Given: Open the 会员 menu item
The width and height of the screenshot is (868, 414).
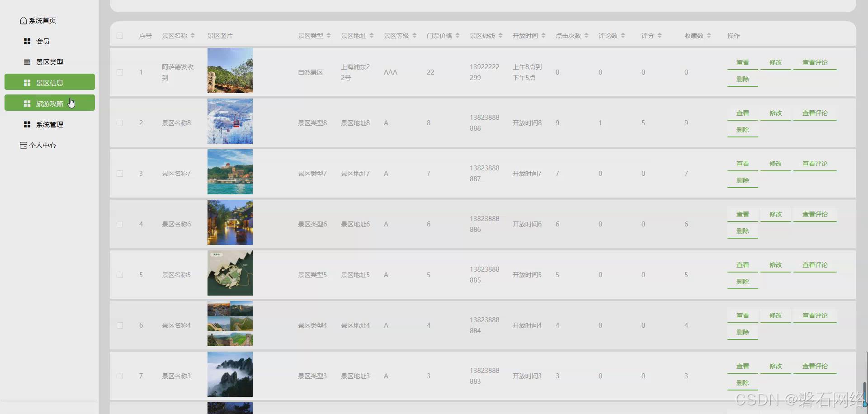Looking at the screenshot, I should coord(50,41).
